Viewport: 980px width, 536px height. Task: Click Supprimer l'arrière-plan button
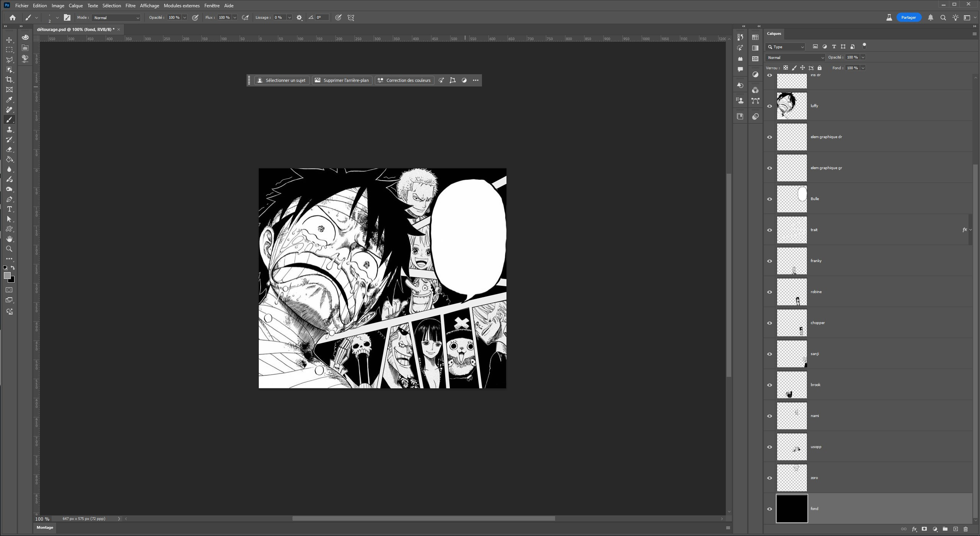point(342,80)
